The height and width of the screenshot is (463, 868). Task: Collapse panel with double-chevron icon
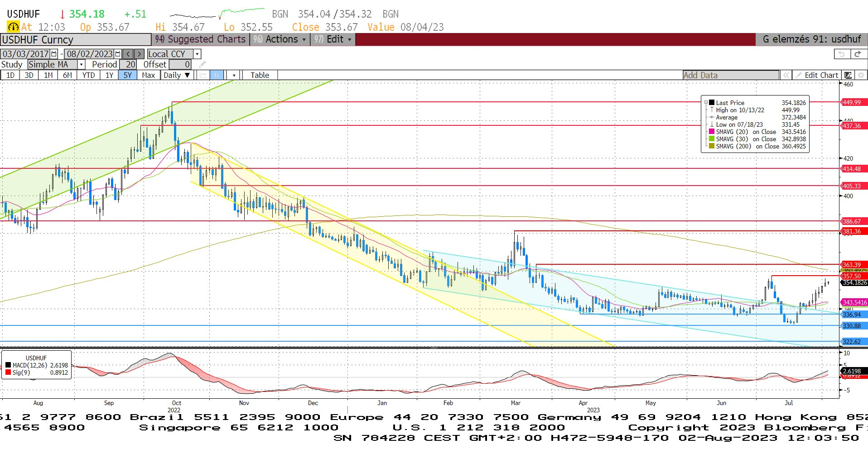click(x=786, y=75)
